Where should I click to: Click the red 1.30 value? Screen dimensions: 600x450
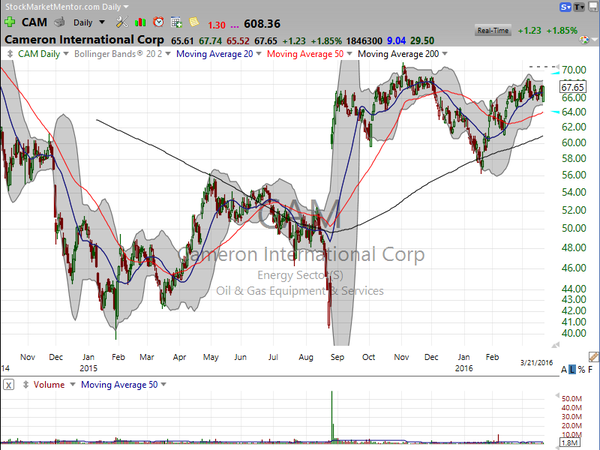pos(217,25)
